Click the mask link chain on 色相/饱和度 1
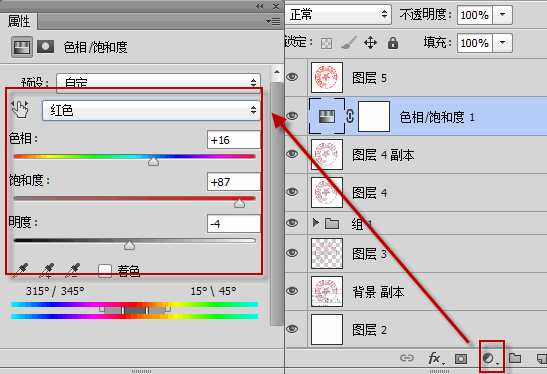 [x=350, y=116]
